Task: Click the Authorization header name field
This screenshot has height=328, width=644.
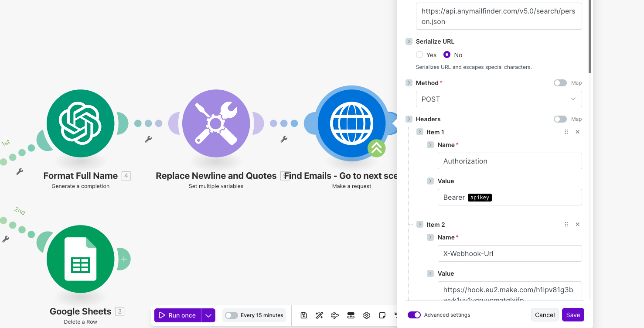Action: 509,161
